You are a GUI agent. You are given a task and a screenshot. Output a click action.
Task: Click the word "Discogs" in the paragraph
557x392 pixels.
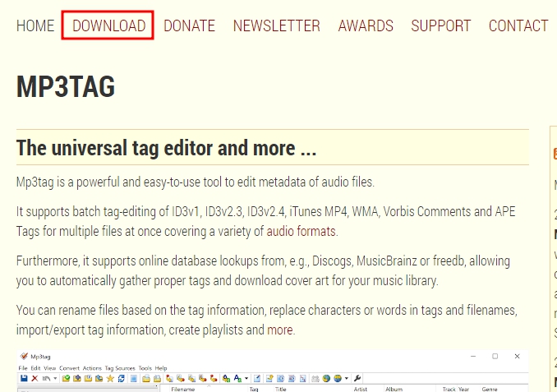[333, 261]
